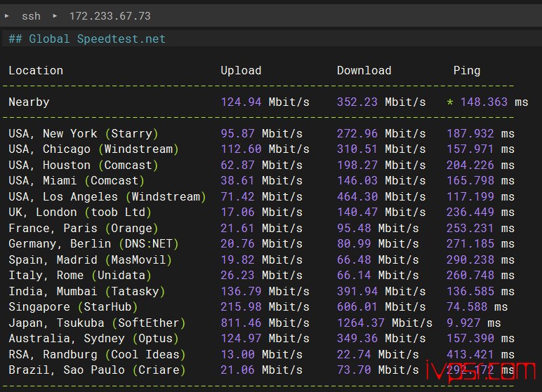Select Los Angeles ping 117.199
542x392 pixels.
coord(470,197)
